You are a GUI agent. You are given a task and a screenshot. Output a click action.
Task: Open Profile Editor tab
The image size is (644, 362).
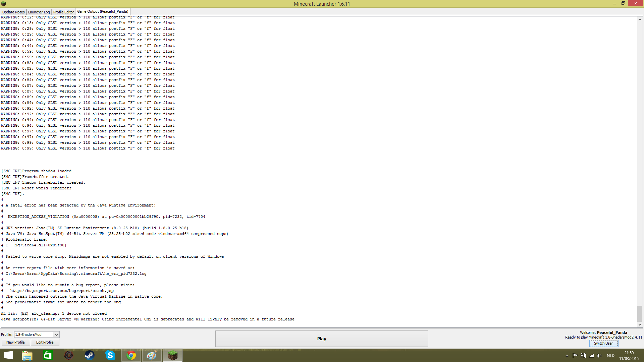63,12
